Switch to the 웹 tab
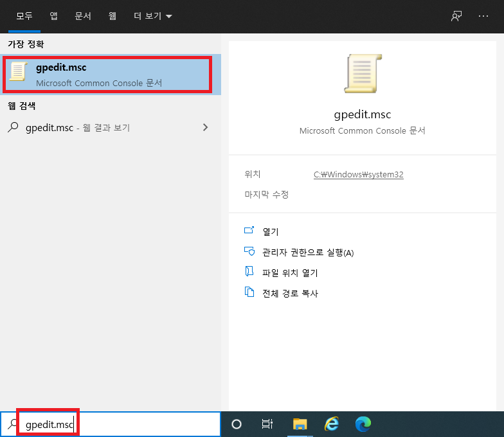This screenshot has width=504, height=437. (112, 15)
